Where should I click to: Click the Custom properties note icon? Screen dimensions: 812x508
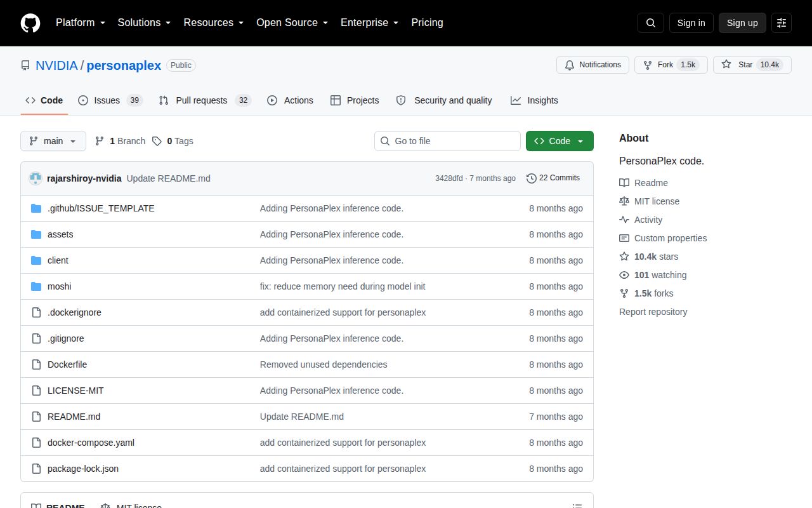[x=624, y=238]
